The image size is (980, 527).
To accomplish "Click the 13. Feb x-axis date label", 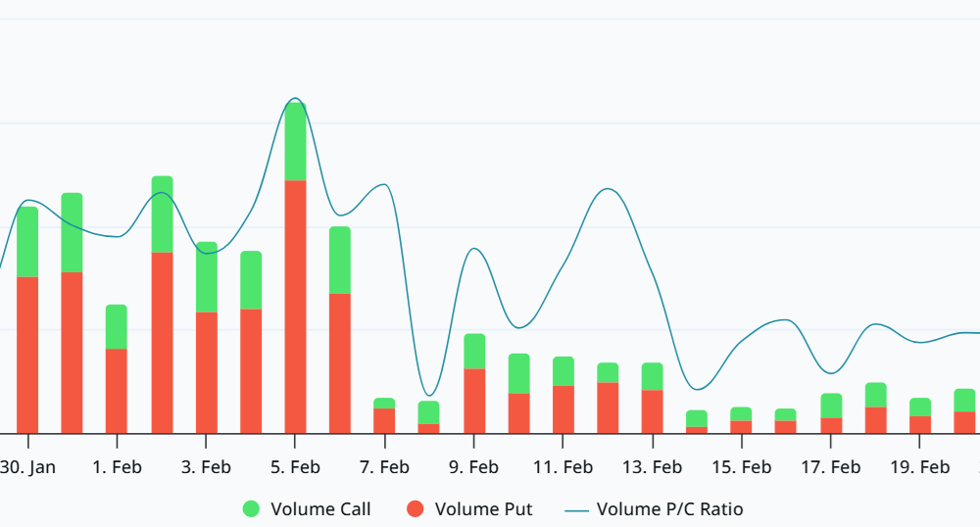I will (x=653, y=467).
